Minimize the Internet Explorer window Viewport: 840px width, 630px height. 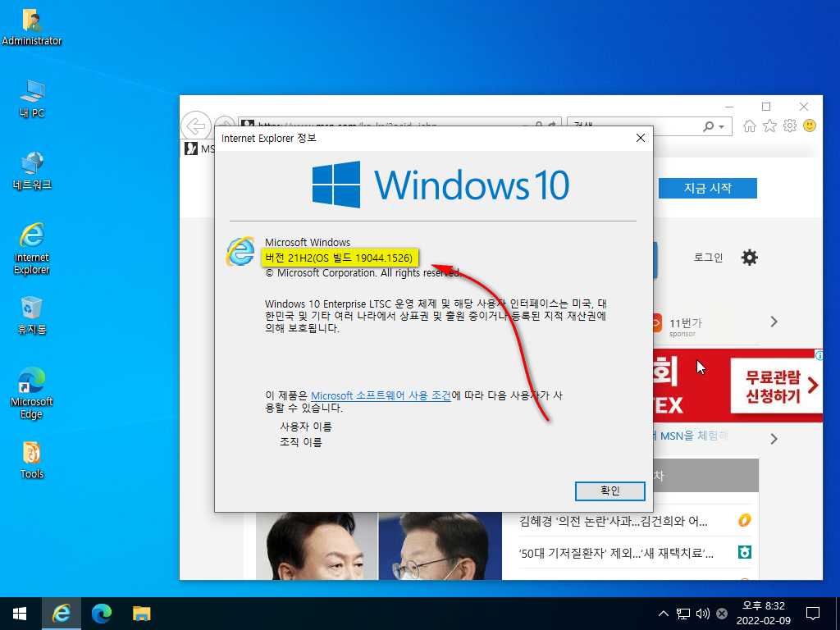[x=729, y=107]
